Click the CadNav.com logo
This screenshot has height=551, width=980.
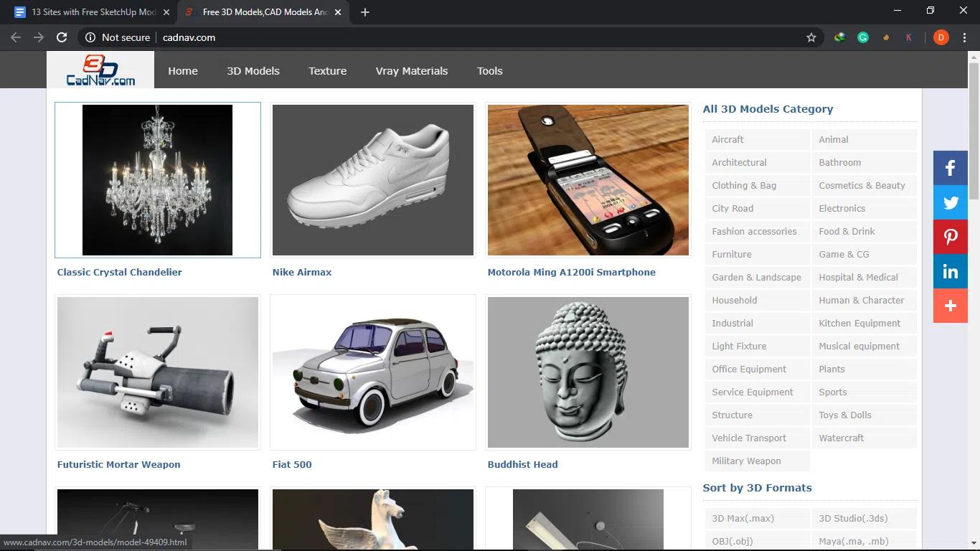[x=100, y=70]
